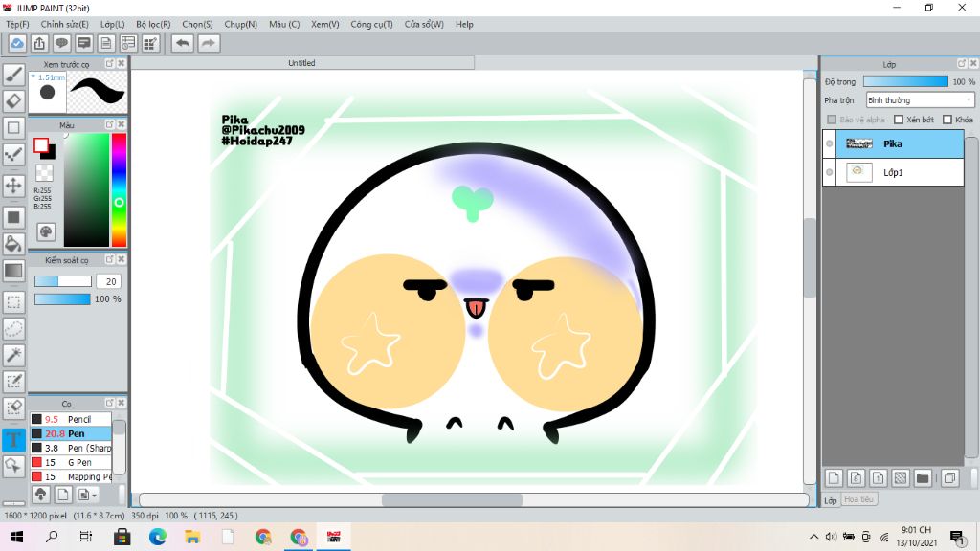The height and width of the screenshot is (551, 980).
Task: Enable the Xén bớt clipping checkbox
Action: pos(899,120)
